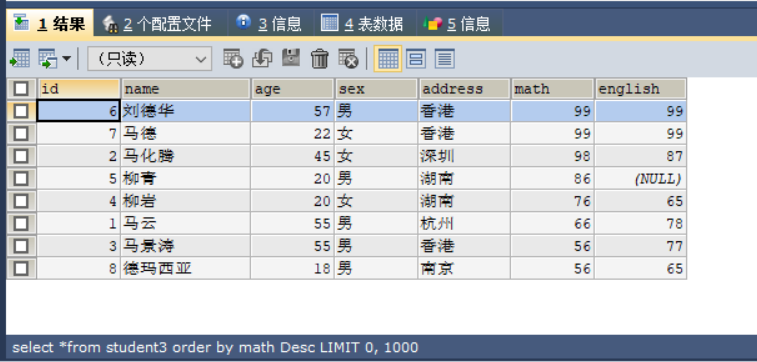Open the 5 信息 tab
This screenshot has height=362, width=757.
[459, 23]
